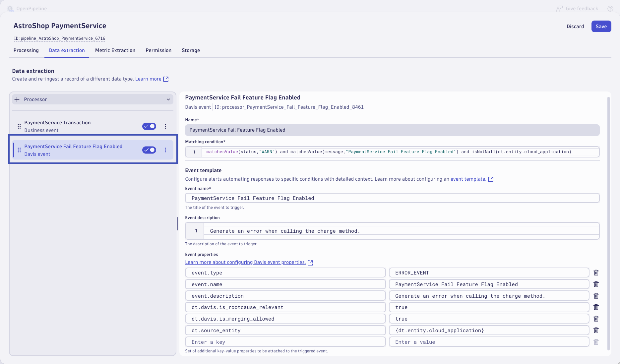Click the Give feedback icon
The height and width of the screenshot is (364, 620).
(559, 9)
